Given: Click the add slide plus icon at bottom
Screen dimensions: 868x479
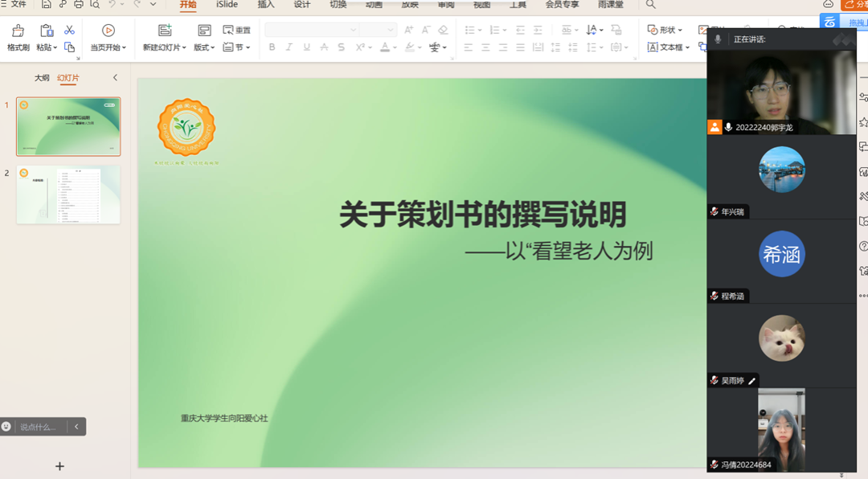Looking at the screenshot, I should 59,466.
